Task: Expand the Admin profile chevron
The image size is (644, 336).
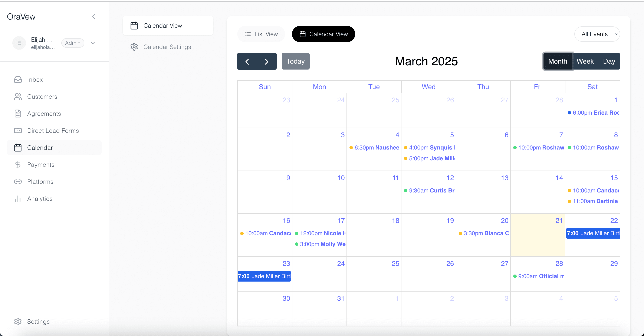Action: click(93, 43)
